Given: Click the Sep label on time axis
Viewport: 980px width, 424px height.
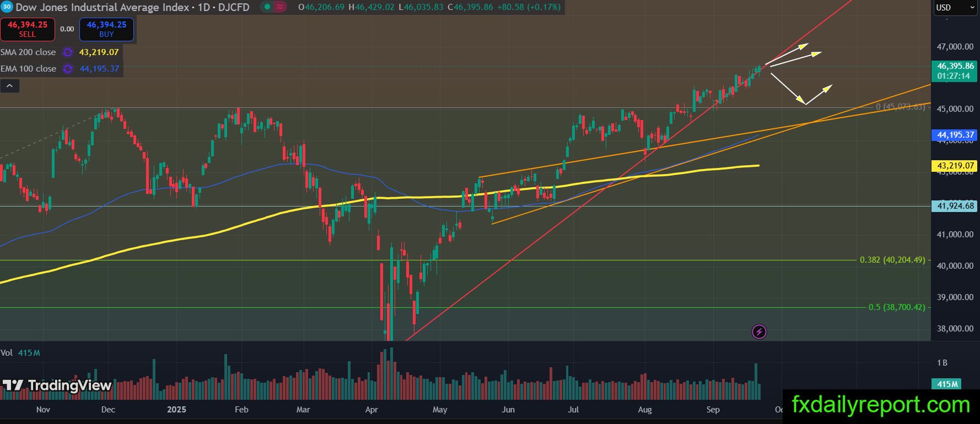Looking at the screenshot, I should (x=713, y=410).
